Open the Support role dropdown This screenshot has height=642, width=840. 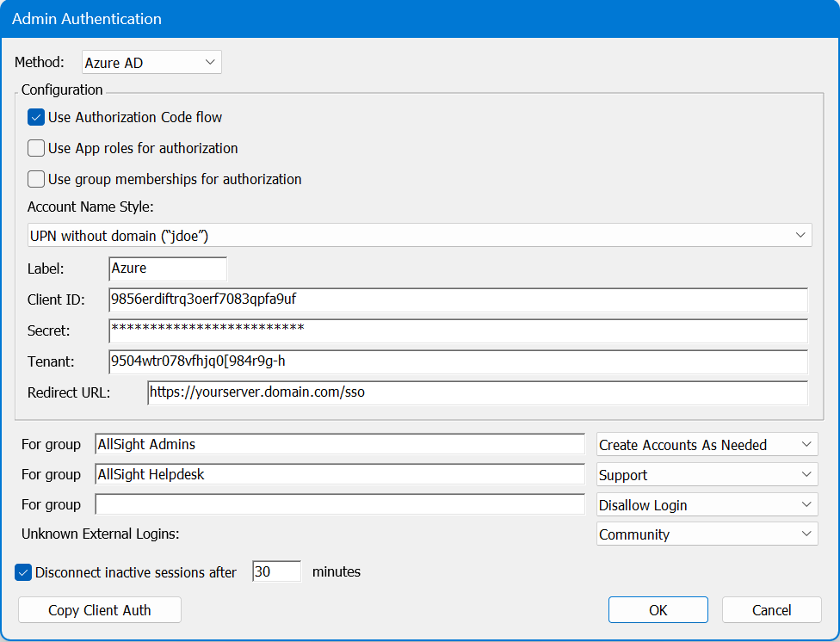[x=707, y=475]
